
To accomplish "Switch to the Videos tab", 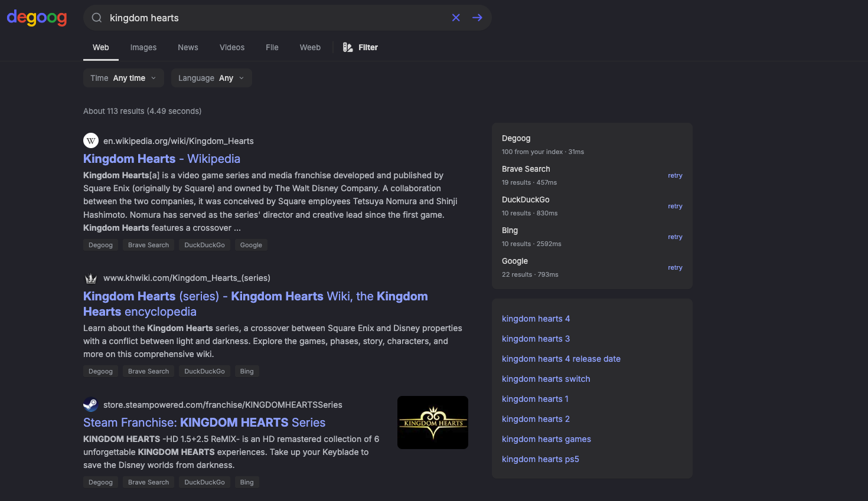I will (232, 47).
